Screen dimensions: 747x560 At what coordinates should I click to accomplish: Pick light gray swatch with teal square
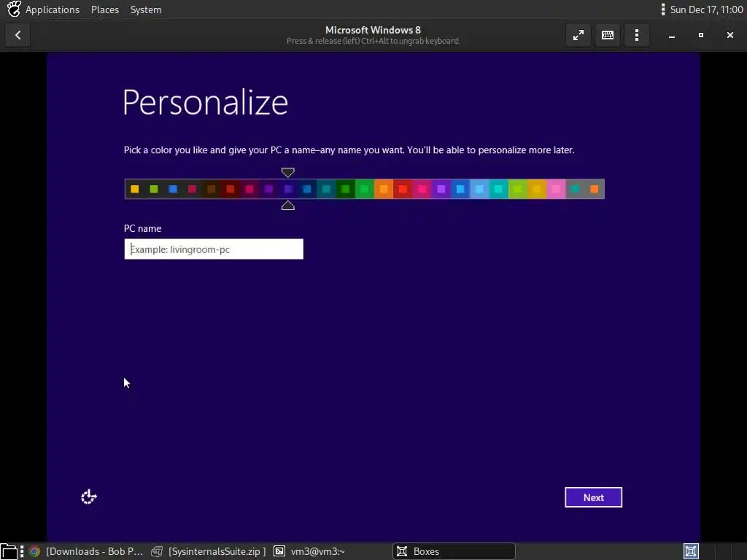pyautogui.click(x=575, y=189)
